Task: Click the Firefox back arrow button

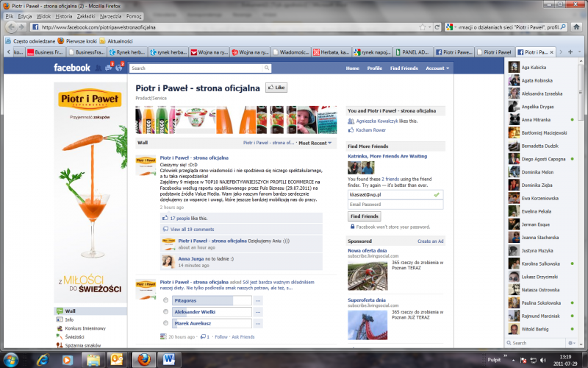Action: click(x=12, y=27)
